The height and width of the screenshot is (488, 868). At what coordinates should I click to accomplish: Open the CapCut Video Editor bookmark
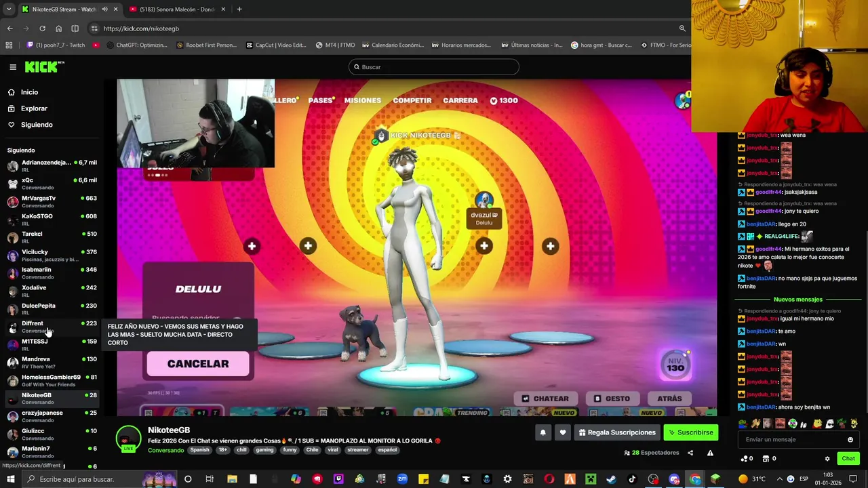(275, 45)
